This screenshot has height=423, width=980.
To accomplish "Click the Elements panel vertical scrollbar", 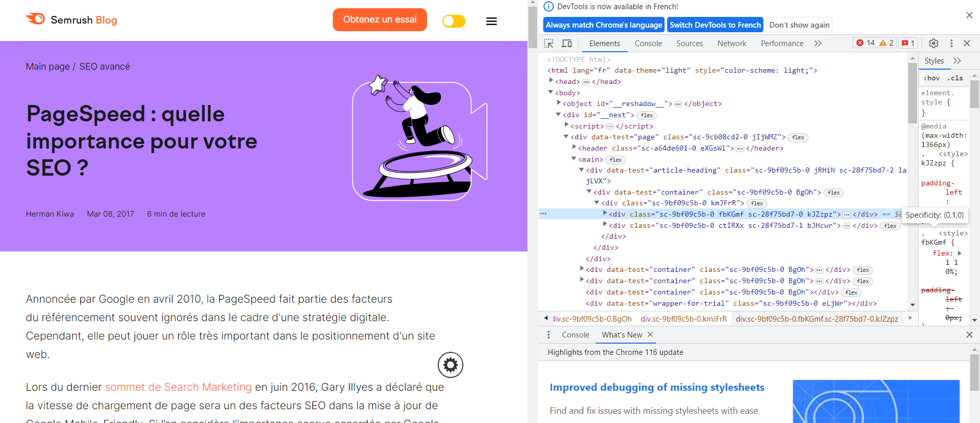I will coord(912,93).
